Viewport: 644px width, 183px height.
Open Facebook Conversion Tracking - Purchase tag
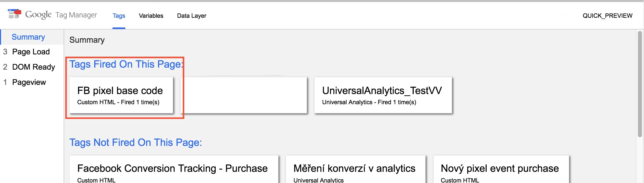[174, 169]
